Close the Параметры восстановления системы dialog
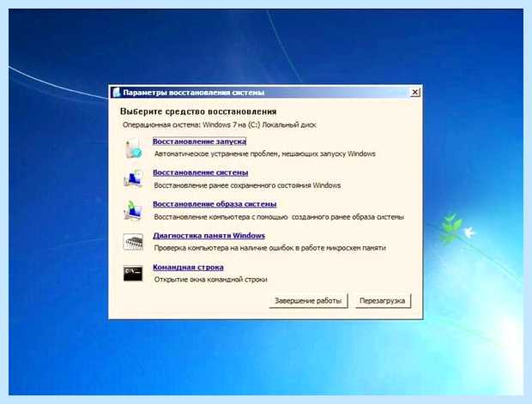Viewport: 532px width, 404px height. point(415,93)
